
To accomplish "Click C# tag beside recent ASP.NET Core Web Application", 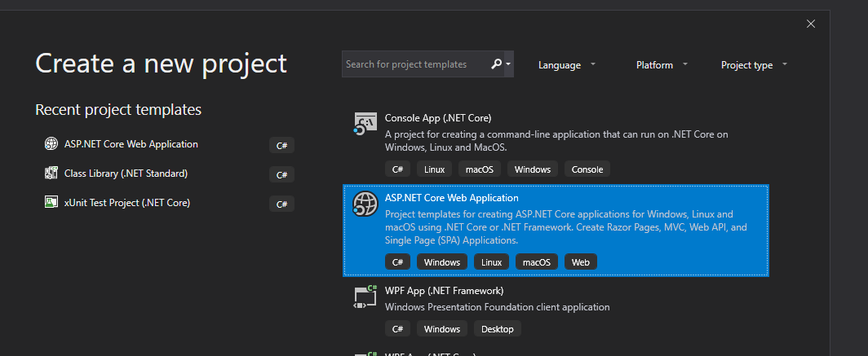I will [281, 145].
